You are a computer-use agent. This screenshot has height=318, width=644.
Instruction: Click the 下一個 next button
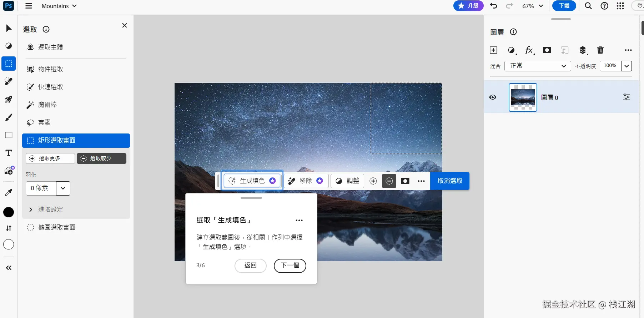290,266
